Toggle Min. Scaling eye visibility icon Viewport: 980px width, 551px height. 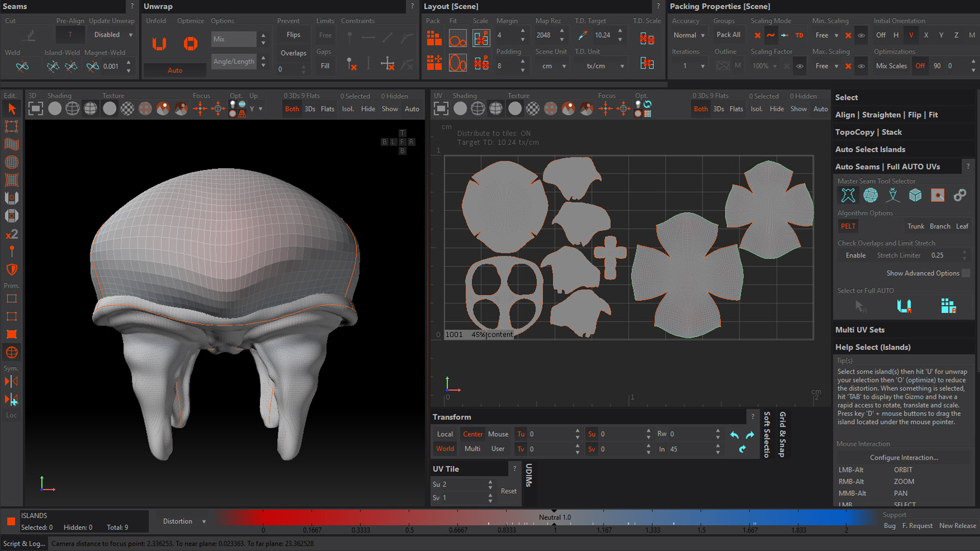(861, 35)
